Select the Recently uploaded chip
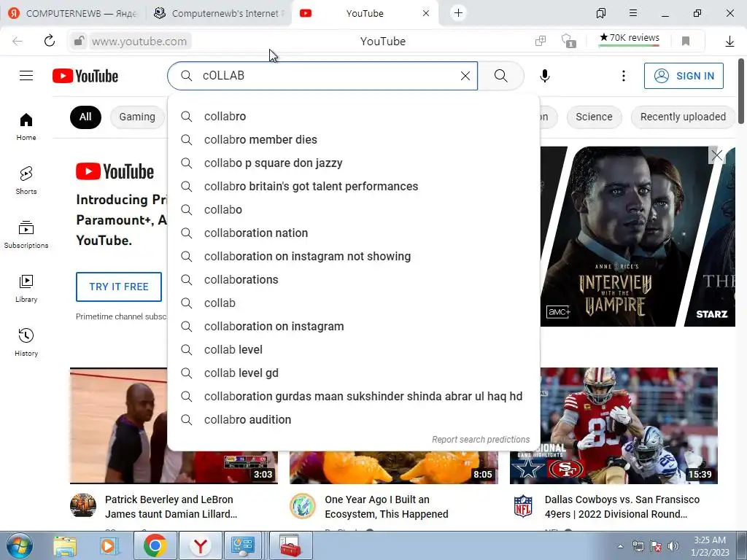Image resolution: width=747 pixels, height=560 pixels. click(x=683, y=117)
